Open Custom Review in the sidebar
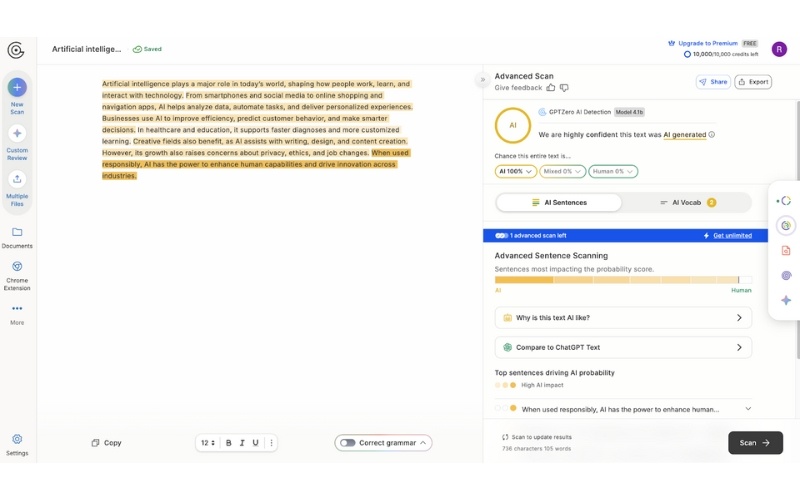This screenshot has height=500, width=800. tap(17, 142)
